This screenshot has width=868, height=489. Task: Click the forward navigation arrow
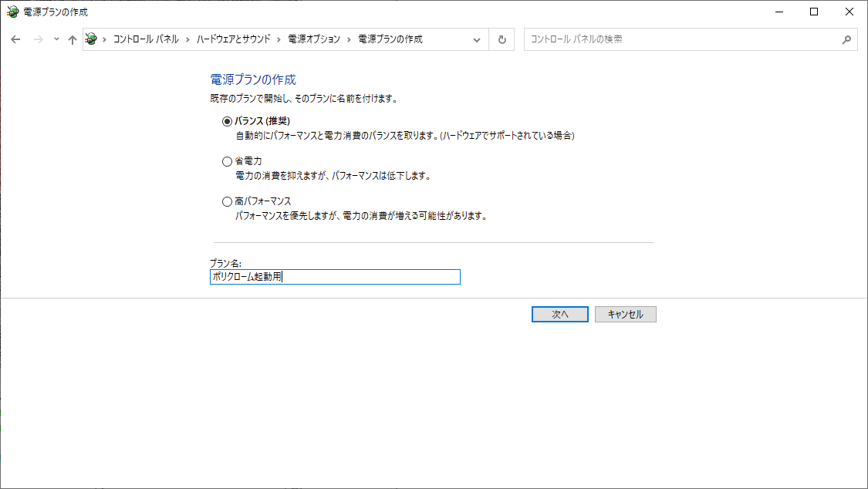pyautogui.click(x=38, y=39)
